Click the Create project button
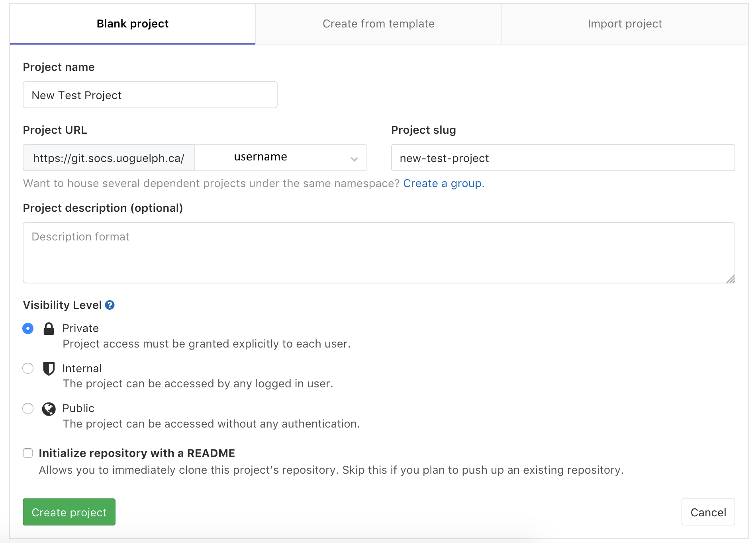Image resolution: width=756 pixels, height=543 pixels. coord(69,512)
